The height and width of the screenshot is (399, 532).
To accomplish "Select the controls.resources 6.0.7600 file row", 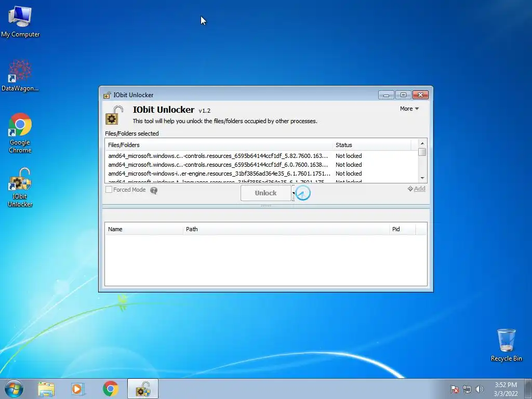I will coord(261,165).
